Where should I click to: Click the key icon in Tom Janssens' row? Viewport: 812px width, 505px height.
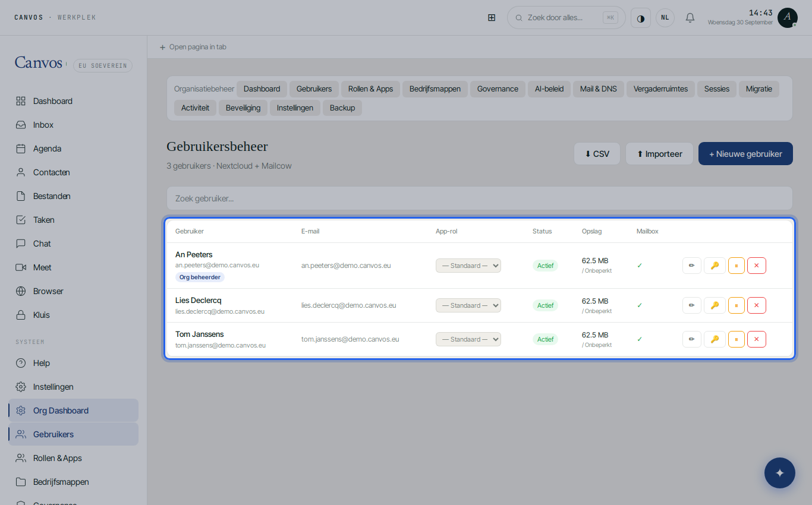coord(715,339)
